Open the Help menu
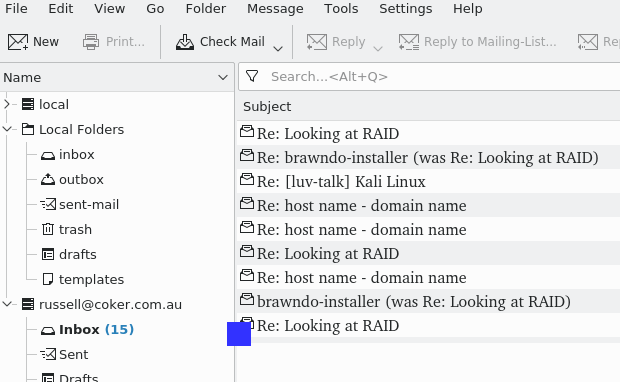The image size is (620, 382). click(x=467, y=9)
